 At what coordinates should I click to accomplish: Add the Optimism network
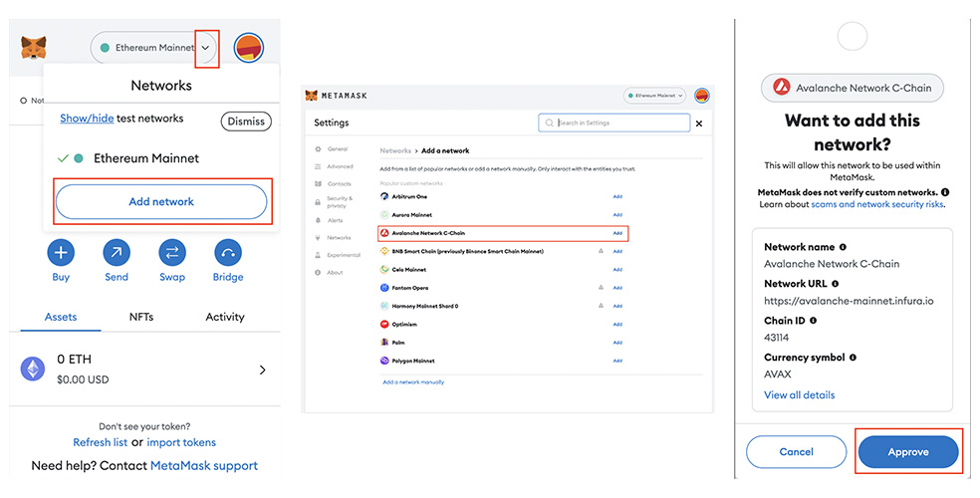pyautogui.click(x=617, y=325)
